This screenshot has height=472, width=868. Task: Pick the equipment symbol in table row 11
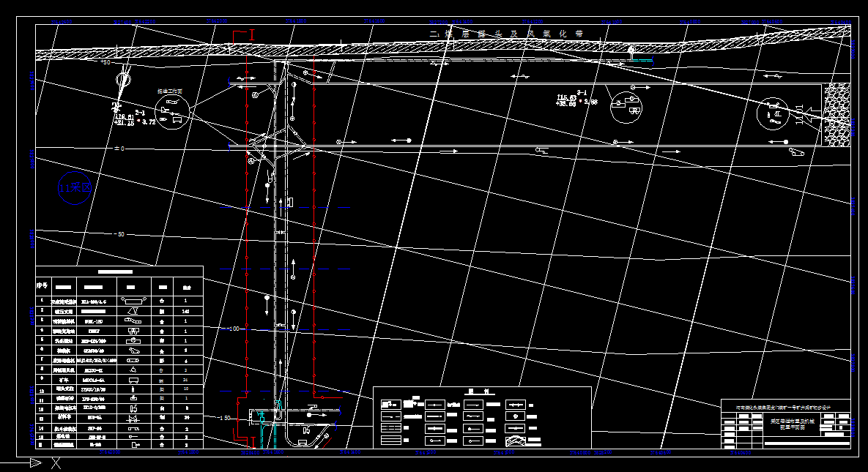(x=134, y=398)
